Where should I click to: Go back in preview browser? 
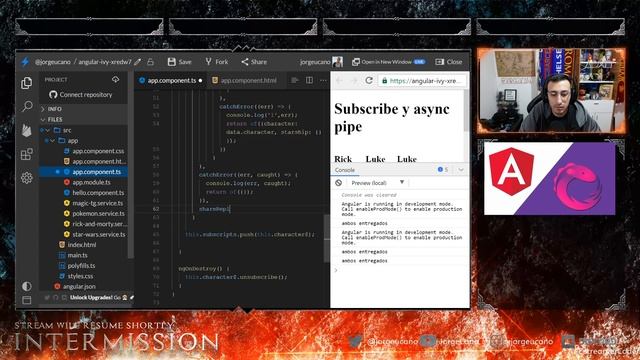[339, 80]
